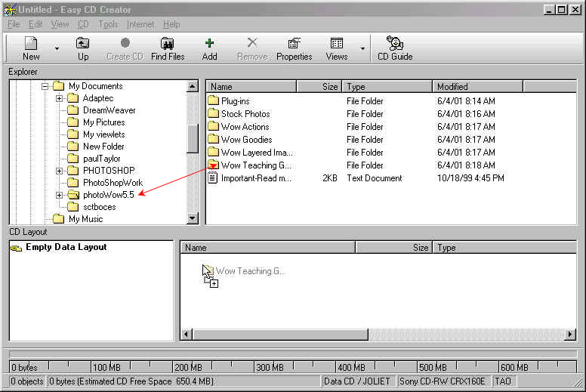Select sctboces folder in tree
This screenshot has width=586, height=392.
(x=91, y=207)
